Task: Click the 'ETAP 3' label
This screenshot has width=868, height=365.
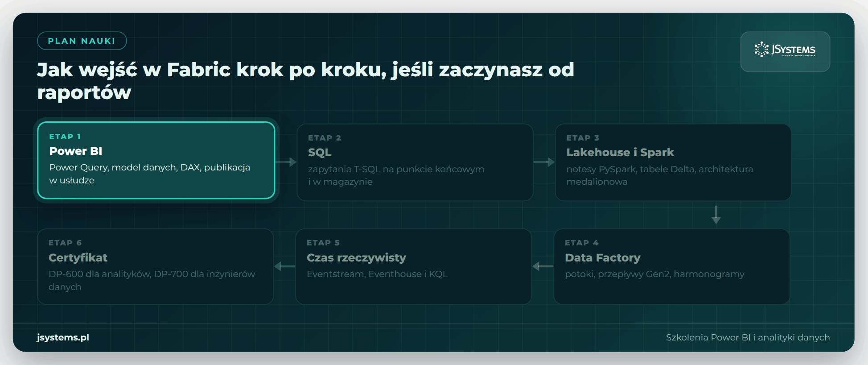Action: coord(583,138)
